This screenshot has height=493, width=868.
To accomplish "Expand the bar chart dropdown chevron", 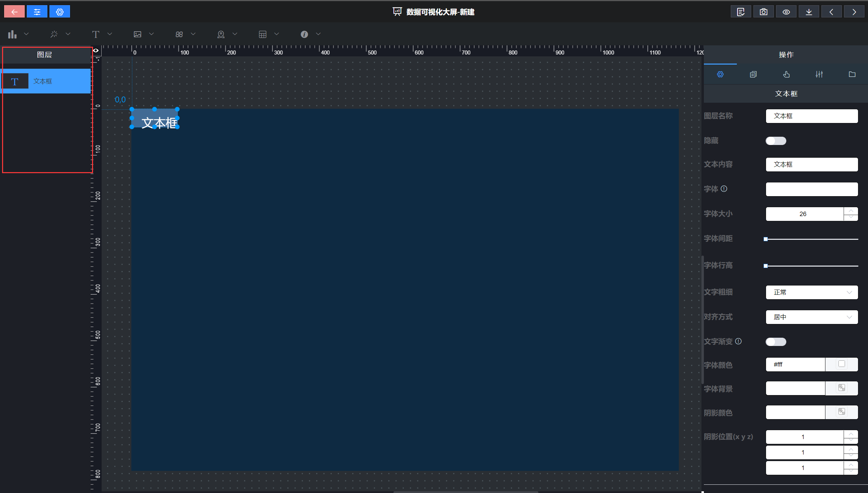I will (26, 34).
